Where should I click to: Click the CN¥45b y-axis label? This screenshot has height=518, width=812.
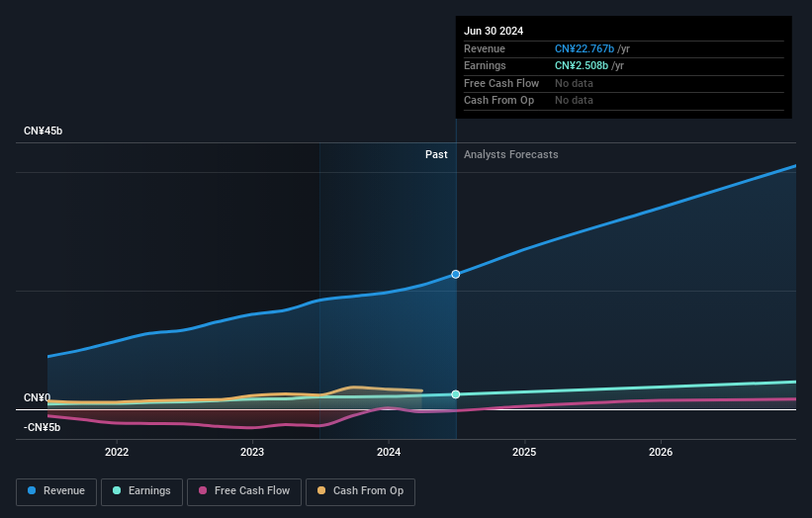(x=43, y=130)
